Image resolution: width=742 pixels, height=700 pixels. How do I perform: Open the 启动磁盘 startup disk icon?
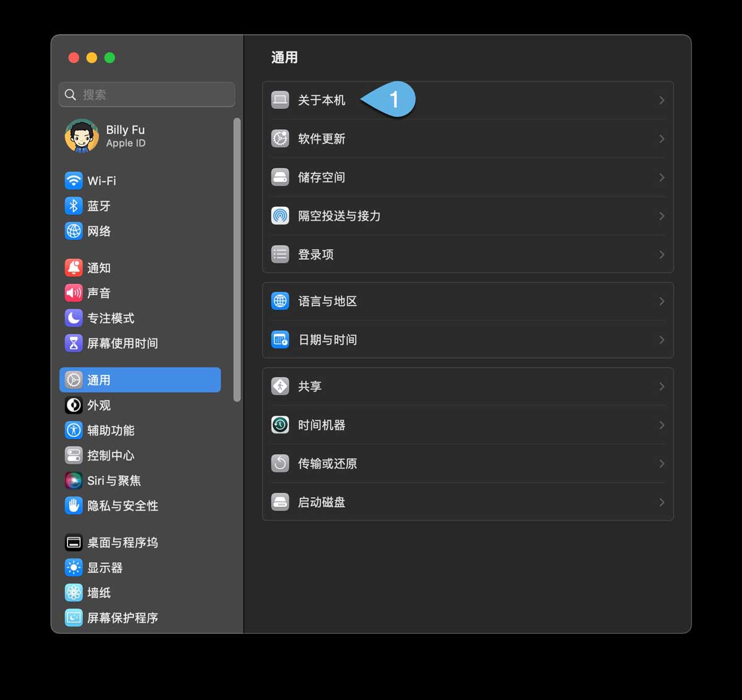tap(280, 502)
